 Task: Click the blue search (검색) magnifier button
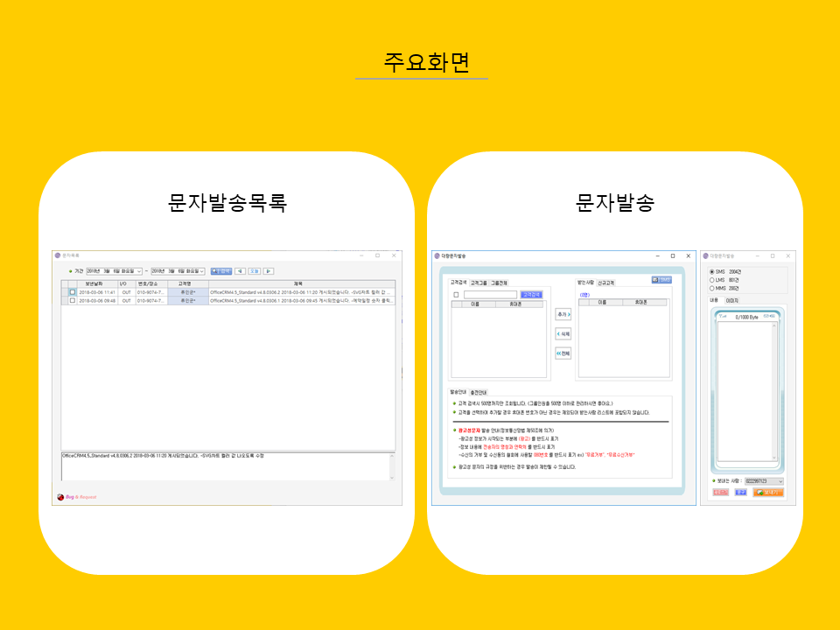pos(221,271)
